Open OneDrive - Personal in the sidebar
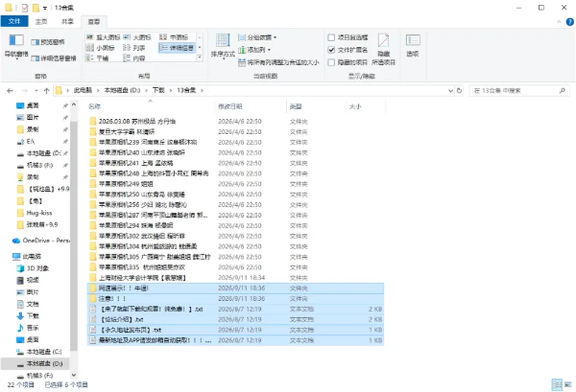576x392 pixels. [41, 240]
